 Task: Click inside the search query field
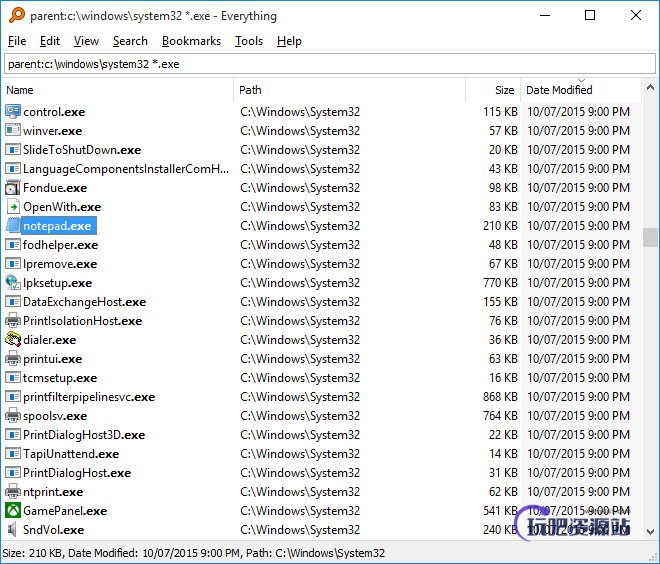(330, 64)
